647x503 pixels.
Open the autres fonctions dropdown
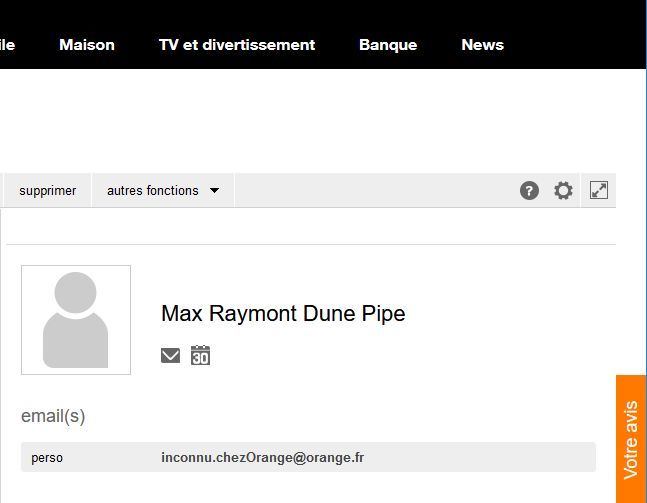point(153,191)
